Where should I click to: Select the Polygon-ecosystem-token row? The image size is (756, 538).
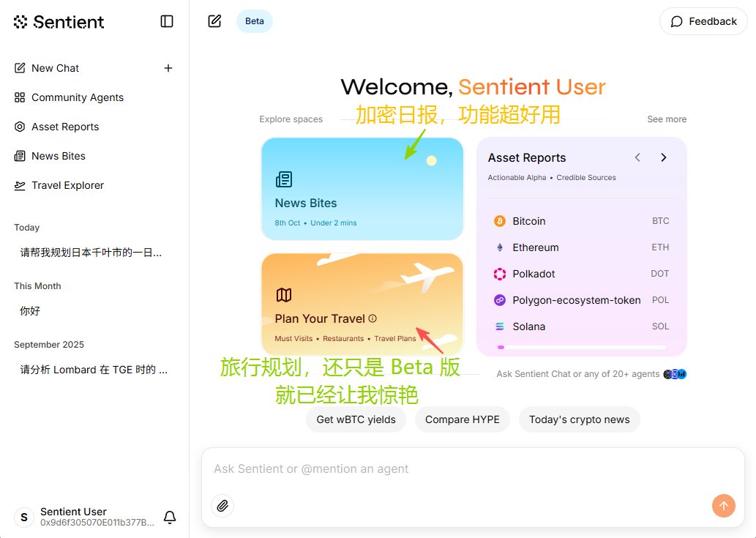coord(582,300)
